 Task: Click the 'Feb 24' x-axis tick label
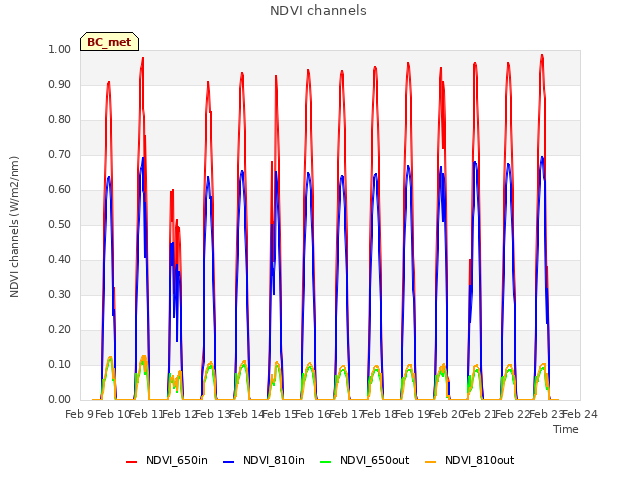coord(580,415)
